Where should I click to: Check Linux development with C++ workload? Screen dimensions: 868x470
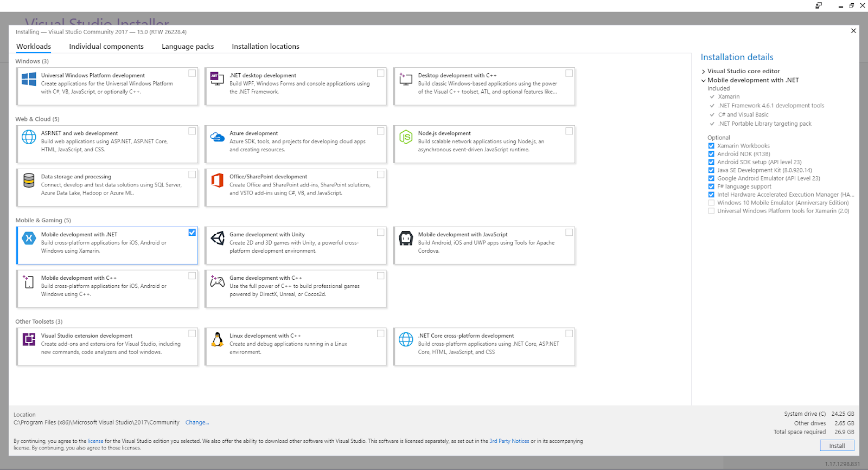[x=380, y=333]
